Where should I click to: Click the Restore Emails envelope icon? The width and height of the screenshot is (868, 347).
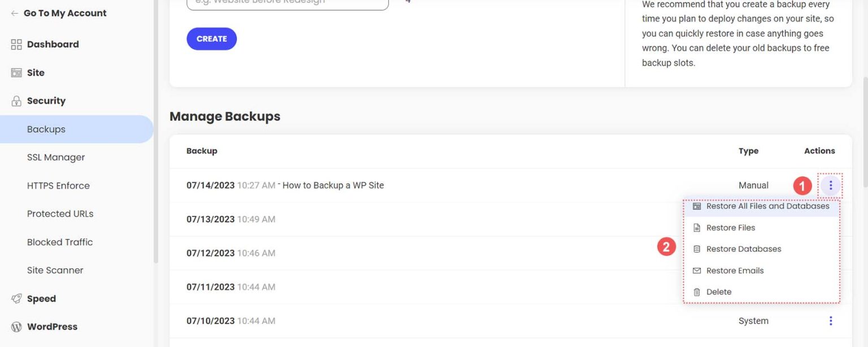click(697, 271)
